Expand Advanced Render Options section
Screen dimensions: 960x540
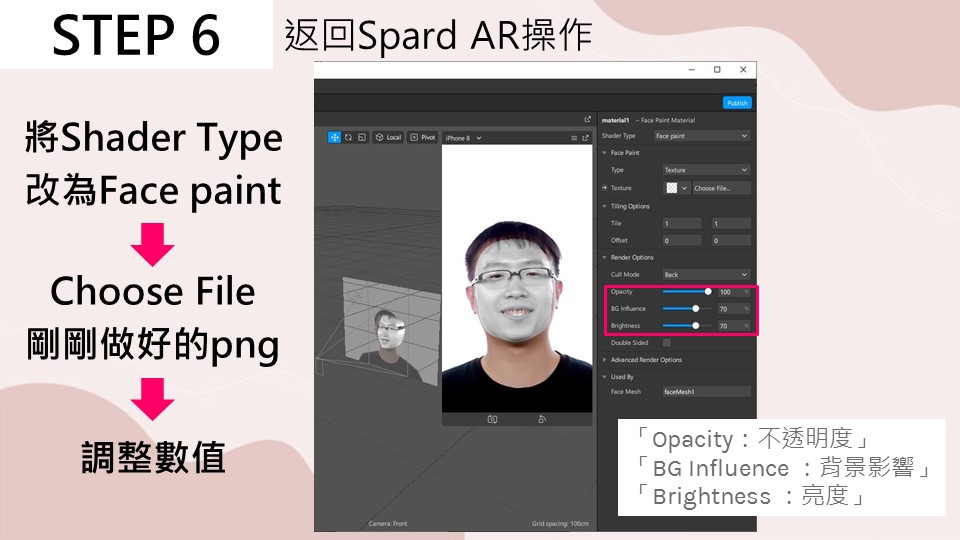point(605,360)
